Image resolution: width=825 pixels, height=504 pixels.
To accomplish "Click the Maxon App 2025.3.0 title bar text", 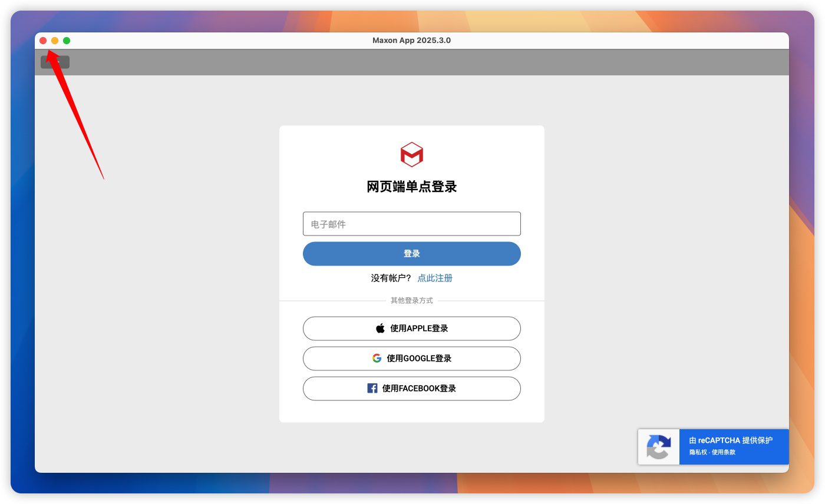I will click(411, 41).
